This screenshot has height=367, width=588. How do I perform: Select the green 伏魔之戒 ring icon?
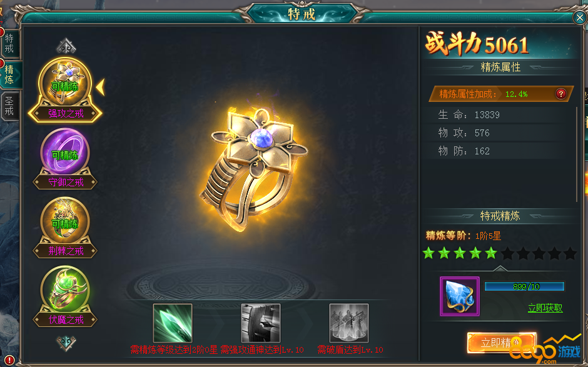click(65, 290)
